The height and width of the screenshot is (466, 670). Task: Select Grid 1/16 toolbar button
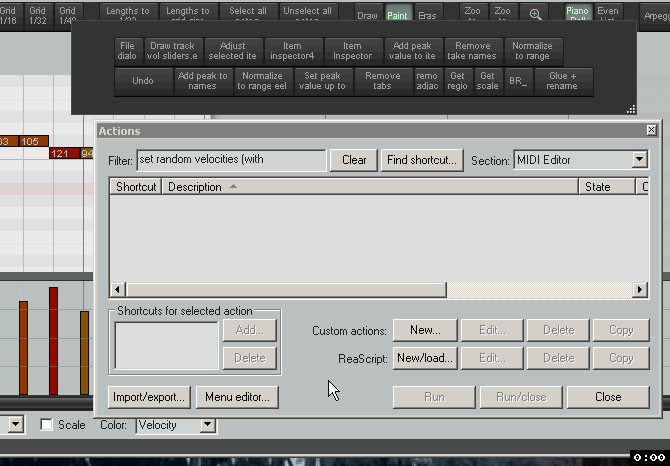pos(8,15)
